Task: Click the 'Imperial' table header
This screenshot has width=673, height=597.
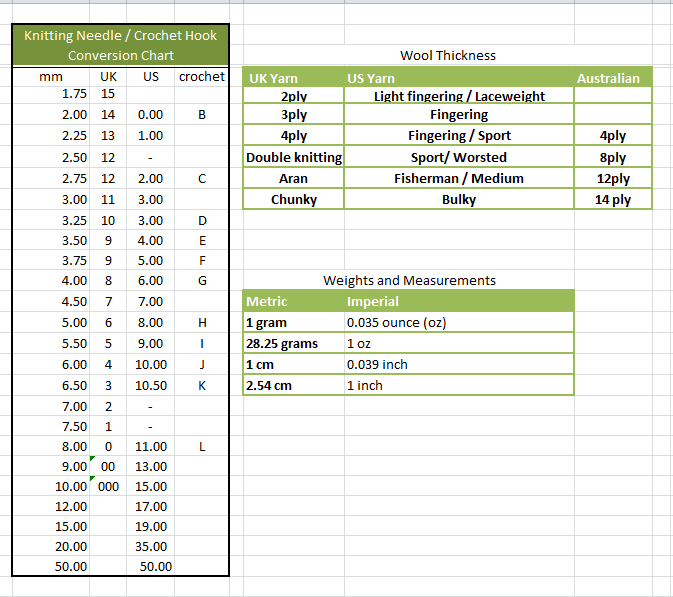Action: pos(459,301)
